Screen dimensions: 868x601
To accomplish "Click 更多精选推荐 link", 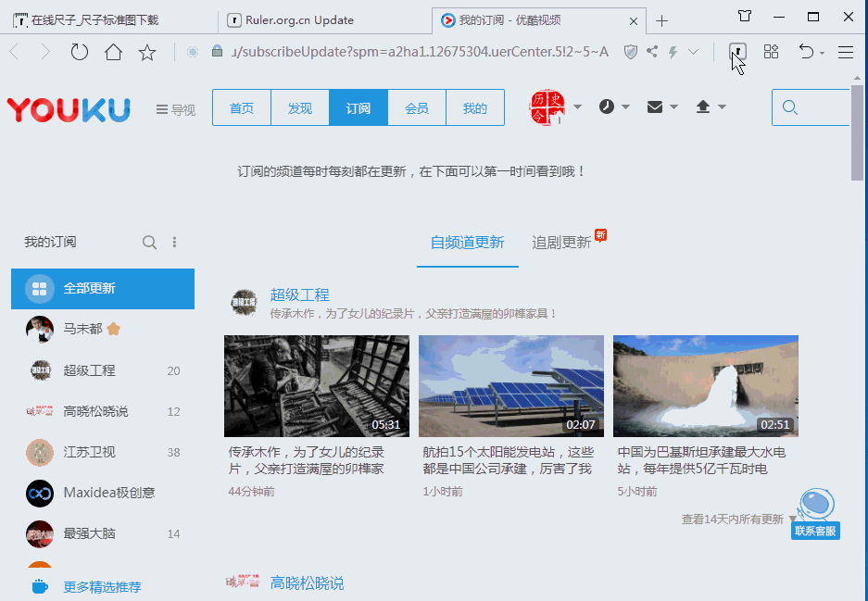I will pyautogui.click(x=102, y=586).
